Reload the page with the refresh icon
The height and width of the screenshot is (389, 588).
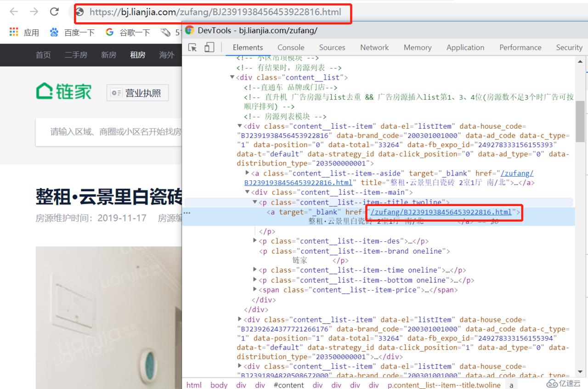(54, 12)
